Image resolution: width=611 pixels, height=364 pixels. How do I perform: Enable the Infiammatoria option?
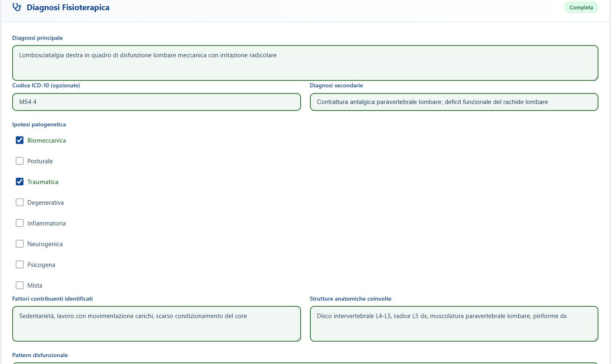19,223
